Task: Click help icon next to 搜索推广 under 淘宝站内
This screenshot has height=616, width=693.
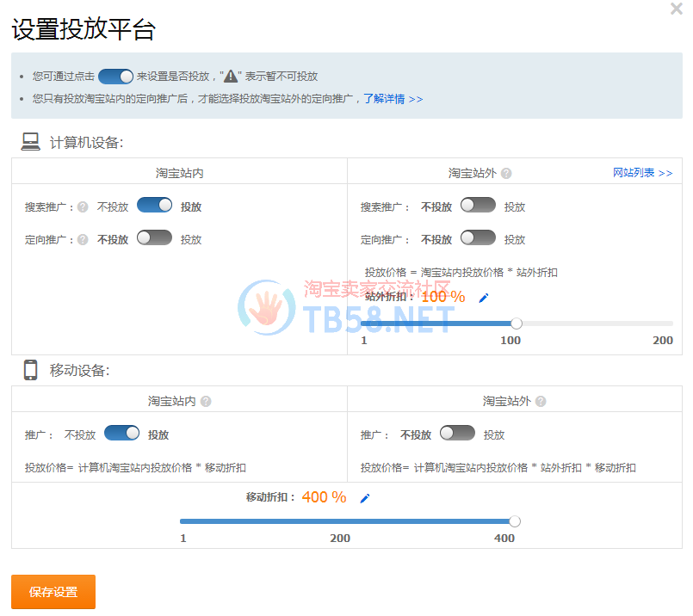Action: pos(83,207)
